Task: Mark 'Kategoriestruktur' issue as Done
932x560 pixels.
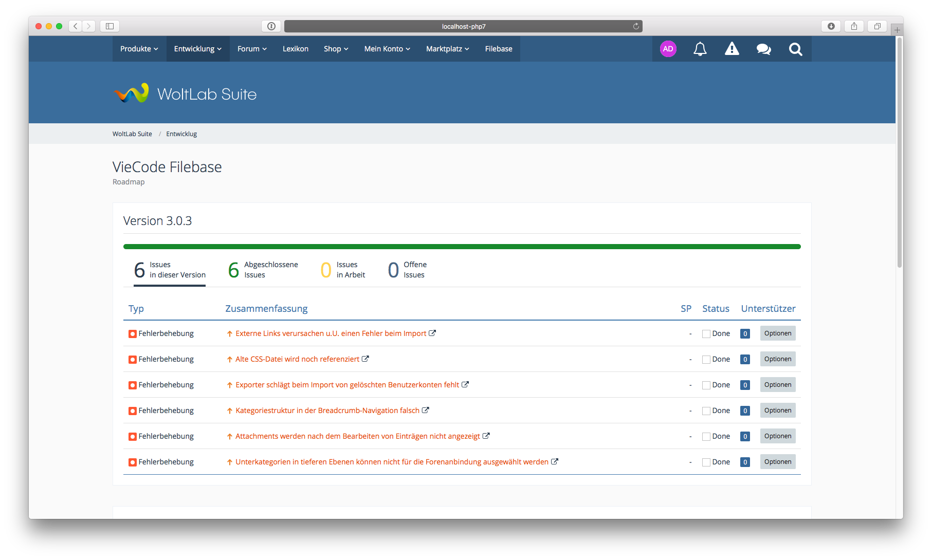Action: point(706,411)
